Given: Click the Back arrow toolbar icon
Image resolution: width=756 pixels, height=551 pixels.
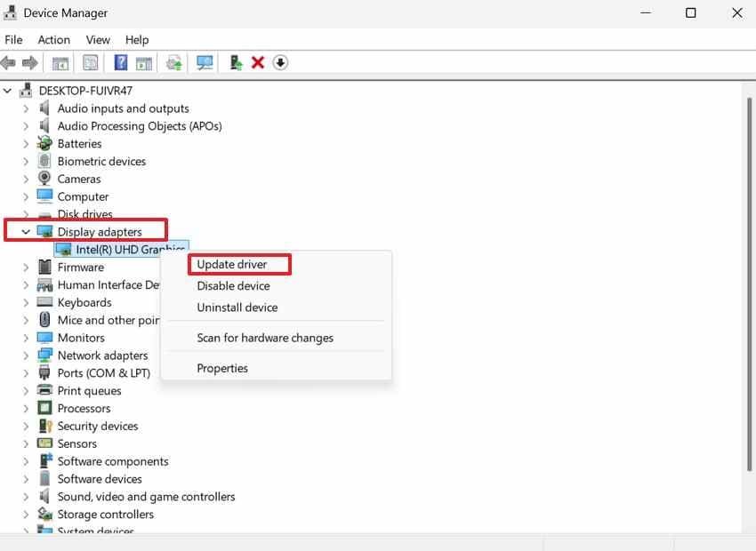Looking at the screenshot, I should click(8, 62).
